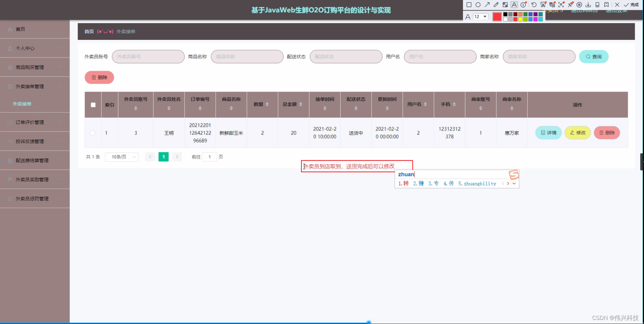
Task: Pick the yellow color swatch
Action: click(521, 19)
